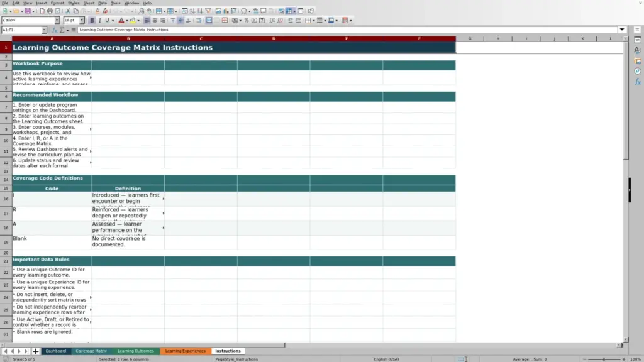Viewport: 644px width, 362px height.
Task: Open font color dropdown arrow
Action: point(127,20)
